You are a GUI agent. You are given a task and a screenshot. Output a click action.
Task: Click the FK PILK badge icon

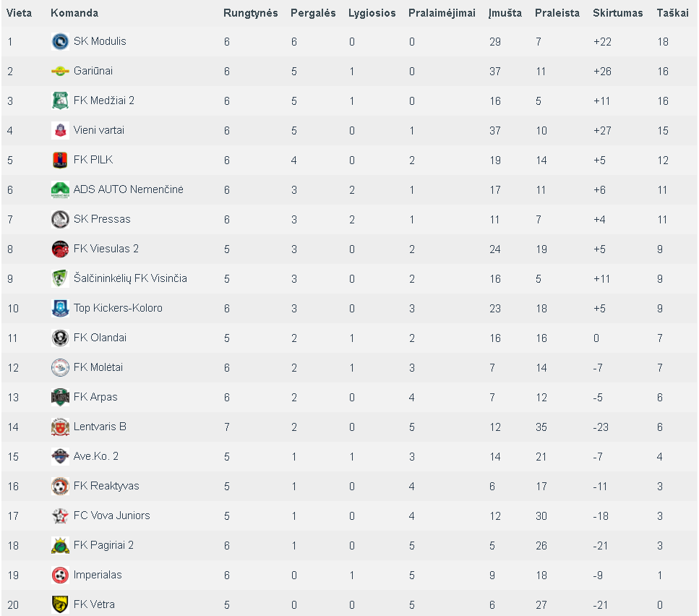(x=60, y=160)
